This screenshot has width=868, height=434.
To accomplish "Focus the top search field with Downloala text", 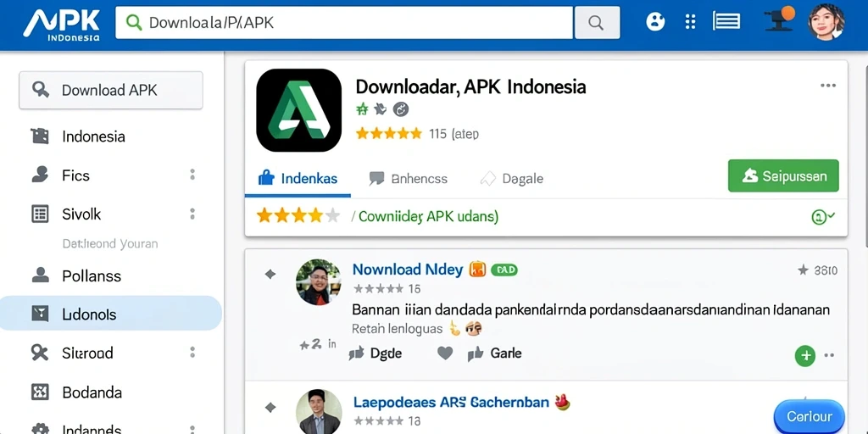I will (344, 23).
